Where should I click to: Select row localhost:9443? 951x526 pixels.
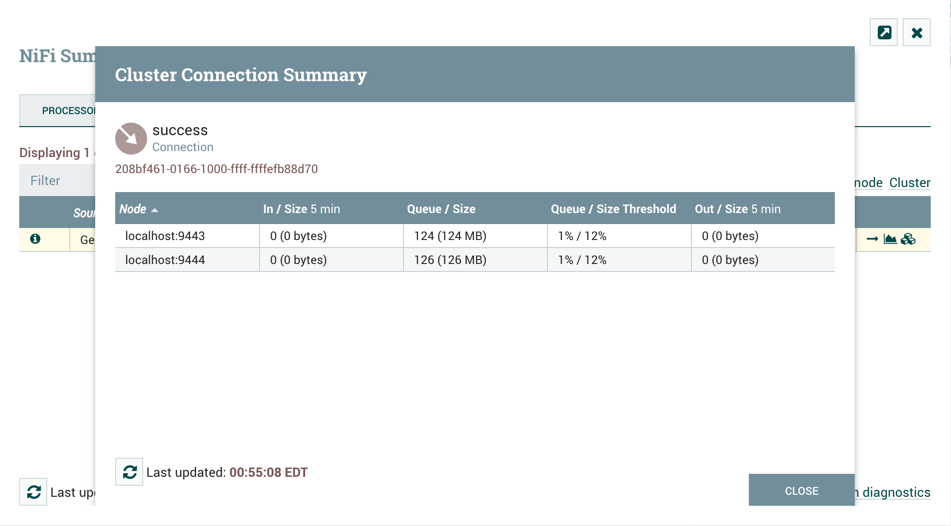point(475,236)
